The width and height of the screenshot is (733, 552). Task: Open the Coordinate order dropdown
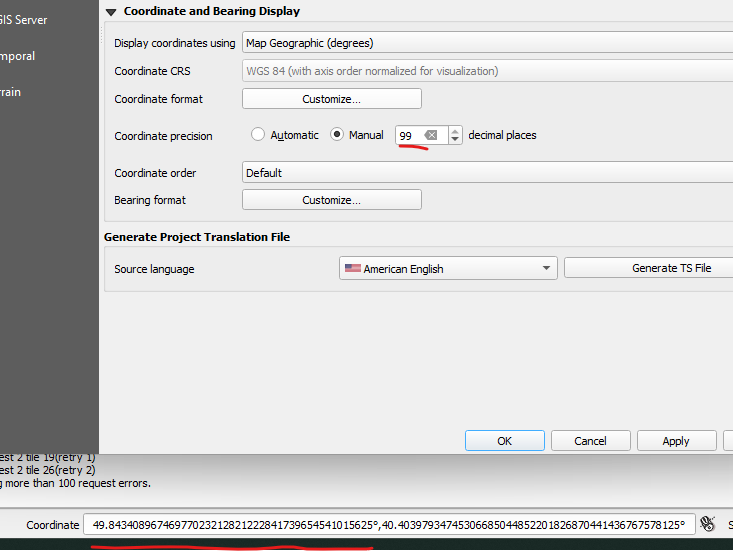pos(487,172)
